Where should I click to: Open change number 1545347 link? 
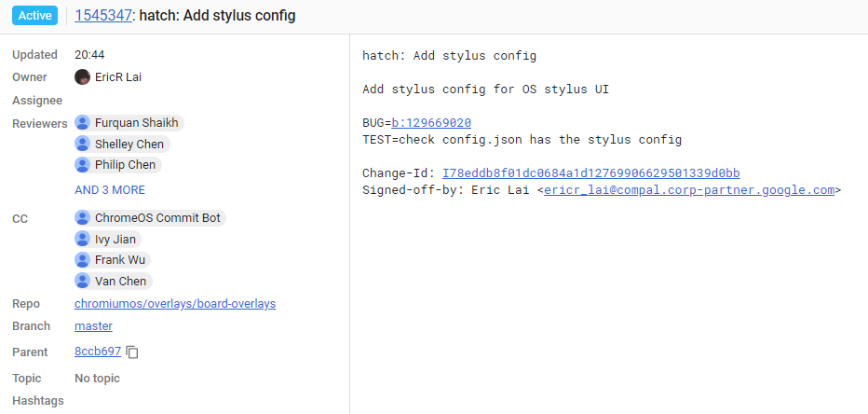pos(103,16)
